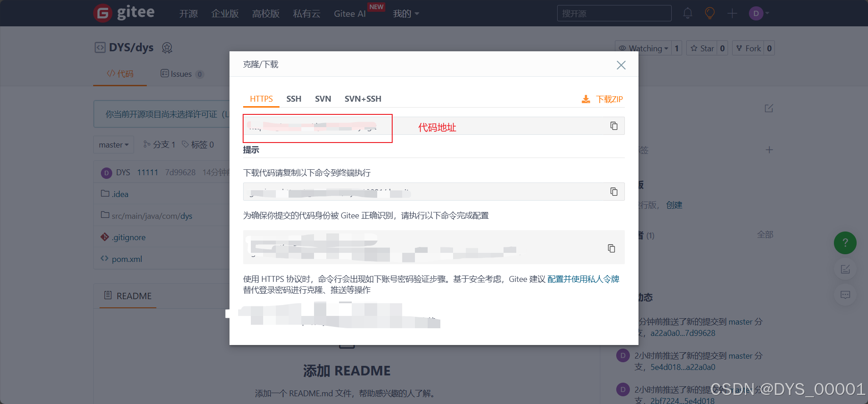The width and height of the screenshot is (868, 404).
Task: Open commit 7d99628
Action: point(180,172)
